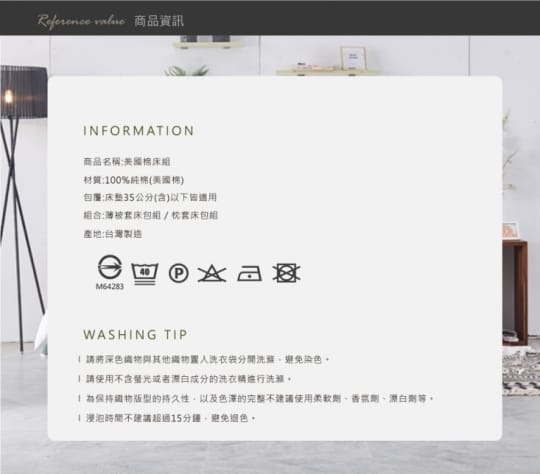Click the 40-degree machine wash icon
Viewport: 540px width, 474px height.
145,274
